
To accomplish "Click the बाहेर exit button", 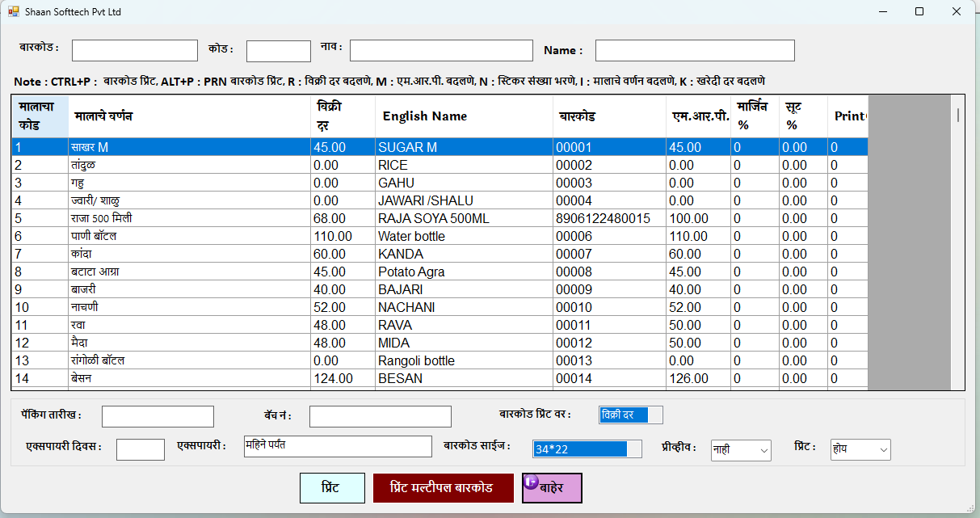I will point(552,488).
